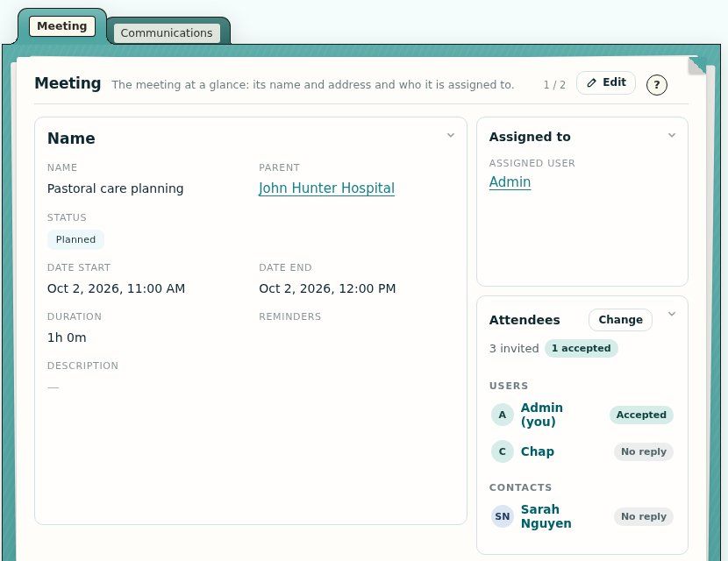Click the Change attendees button
This screenshot has height=561, width=728.
coord(620,320)
